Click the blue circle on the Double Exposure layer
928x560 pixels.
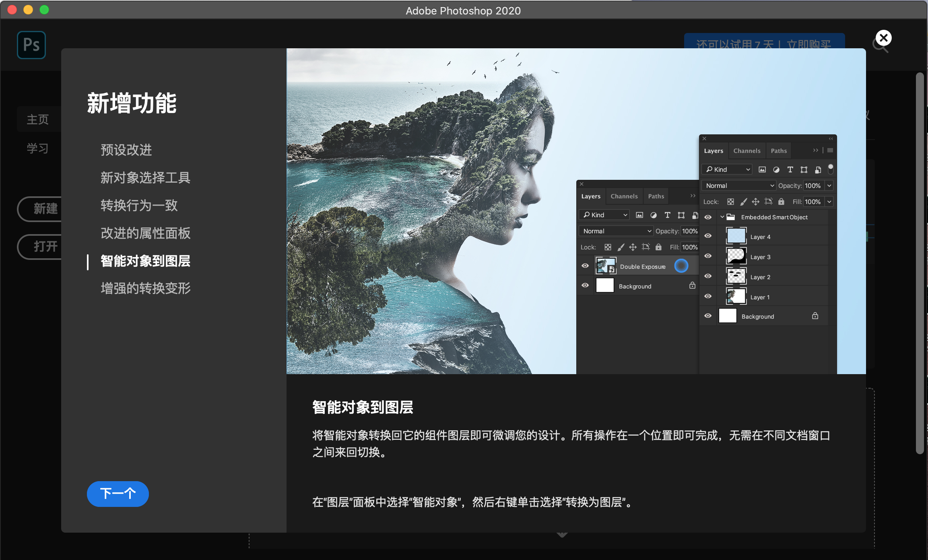pyautogui.click(x=681, y=266)
